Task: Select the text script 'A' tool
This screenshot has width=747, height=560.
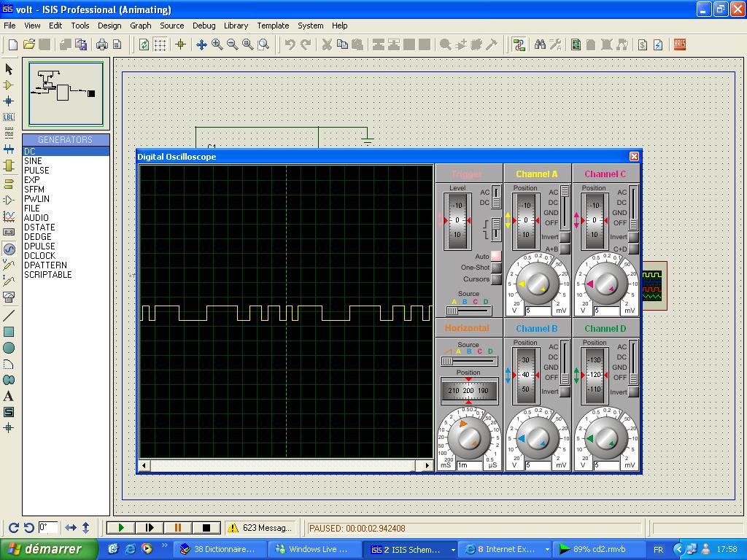Action: pyautogui.click(x=9, y=396)
